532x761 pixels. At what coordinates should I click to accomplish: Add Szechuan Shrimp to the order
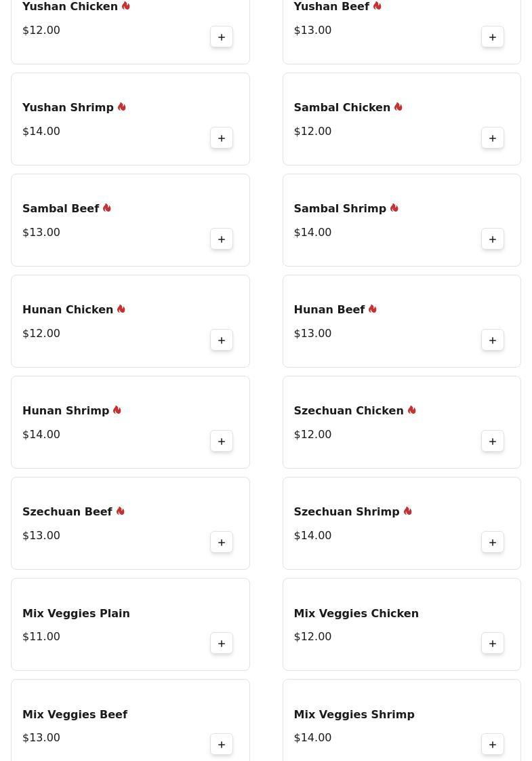coord(493,543)
